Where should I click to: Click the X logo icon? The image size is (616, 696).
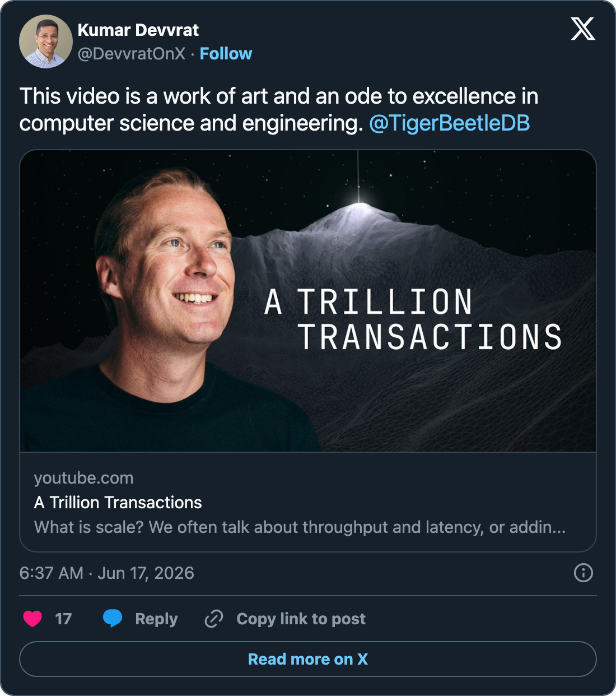pyautogui.click(x=583, y=29)
